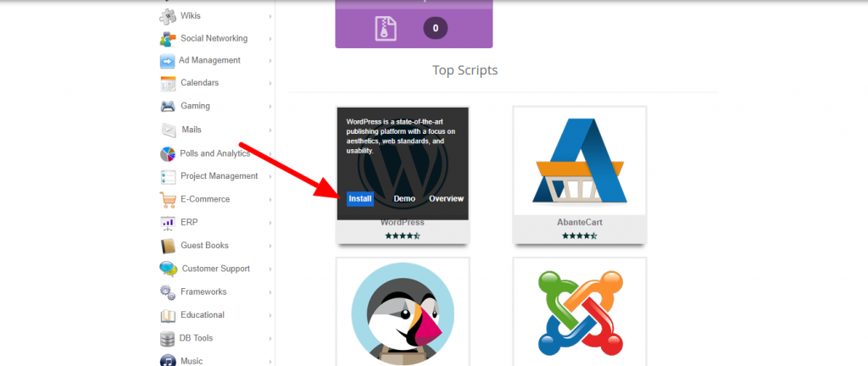The height and width of the screenshot is (366, 868).
Task: Expand the Calendars category arrow
Action: pos(270,84)
